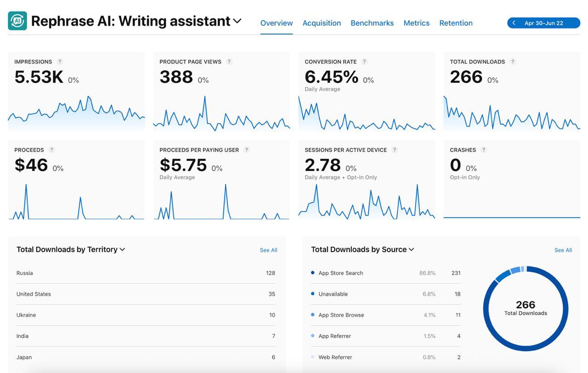
Task: Click the Sessions Per Active Device help icon
Action: (x=395, y=150)
